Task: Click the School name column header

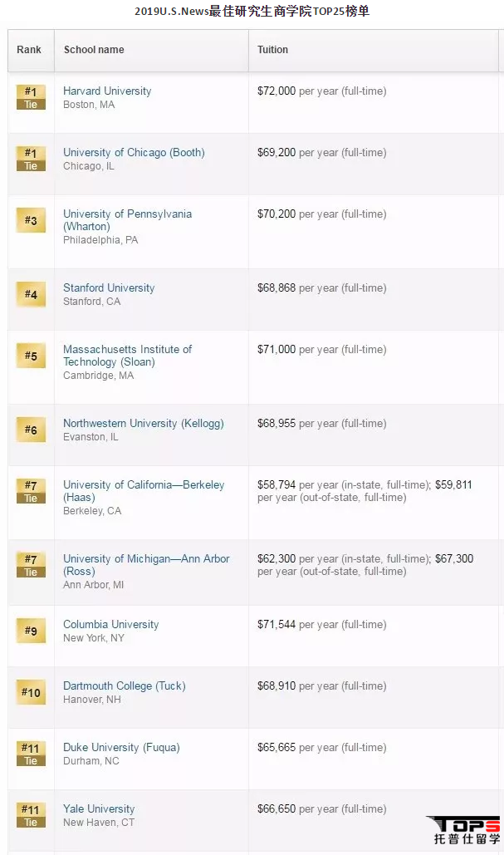Action: click(94, 50)
